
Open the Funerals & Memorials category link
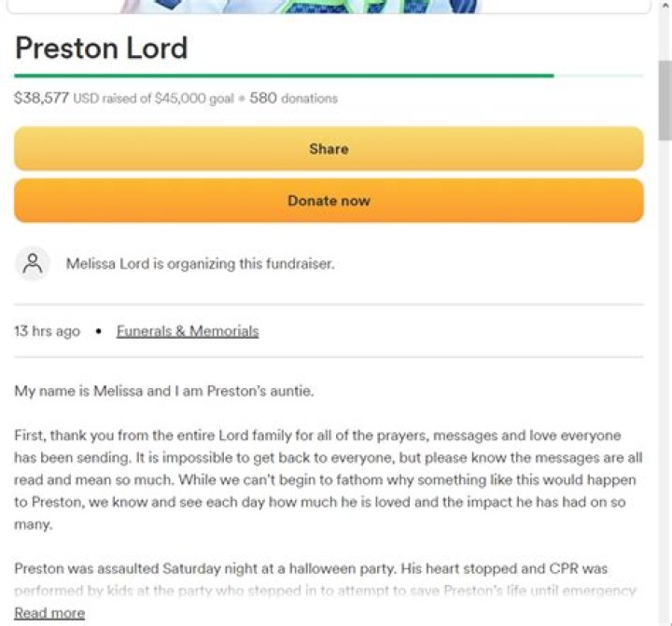(188, 331)
